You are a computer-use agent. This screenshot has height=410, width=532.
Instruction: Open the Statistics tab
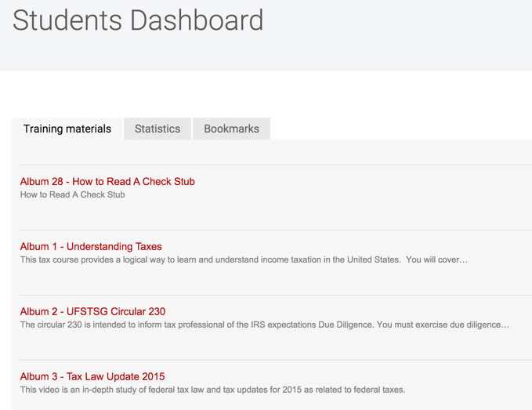[x=157, y=129]
